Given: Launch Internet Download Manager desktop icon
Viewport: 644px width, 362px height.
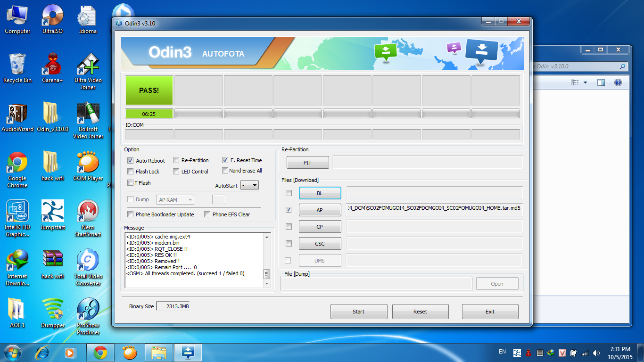Looking at the screenshot, I should (17, 268).
